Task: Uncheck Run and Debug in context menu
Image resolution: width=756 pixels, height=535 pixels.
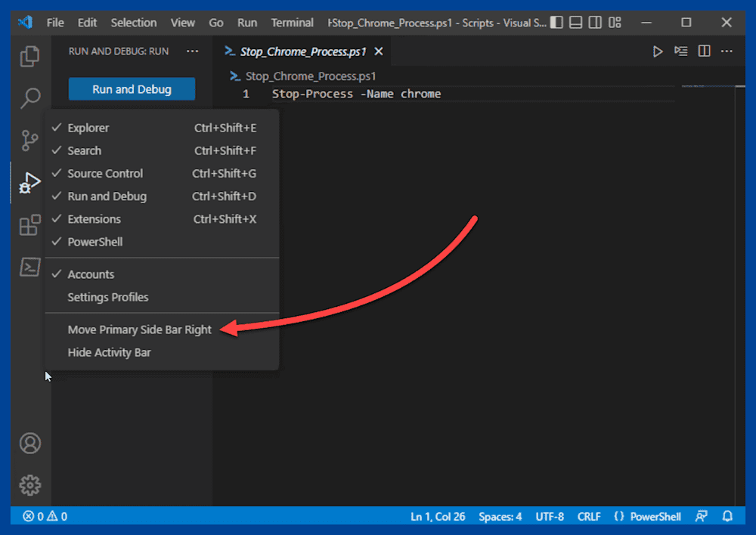Action: (162, 196)
